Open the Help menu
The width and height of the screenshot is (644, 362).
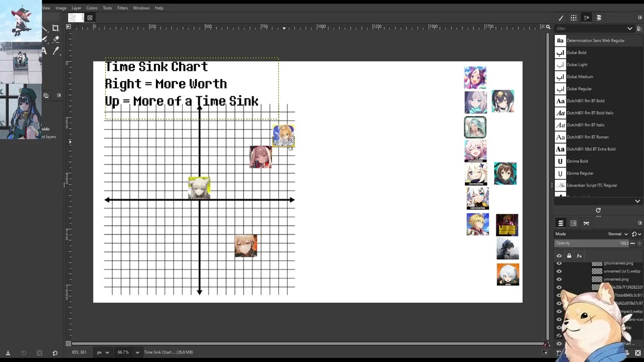coord(159,8)
